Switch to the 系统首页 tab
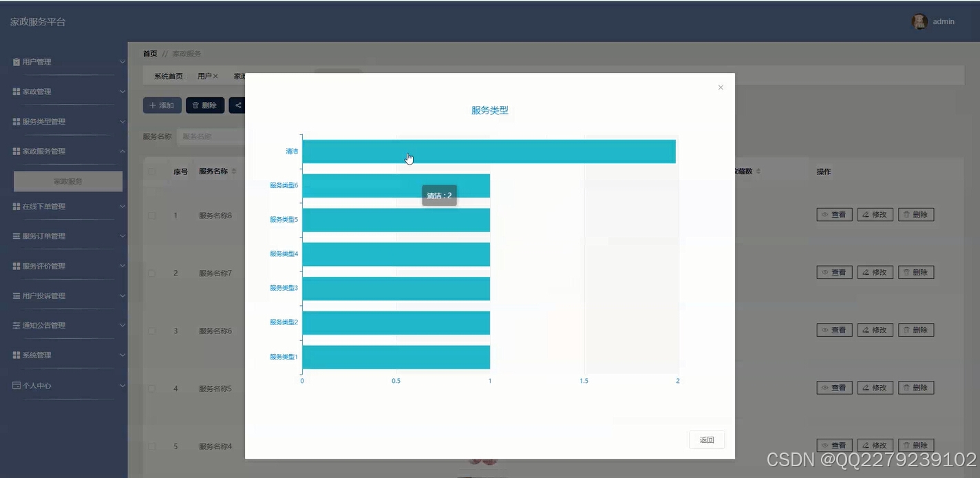Screen dimensions: 980x478 click(167, 76)
